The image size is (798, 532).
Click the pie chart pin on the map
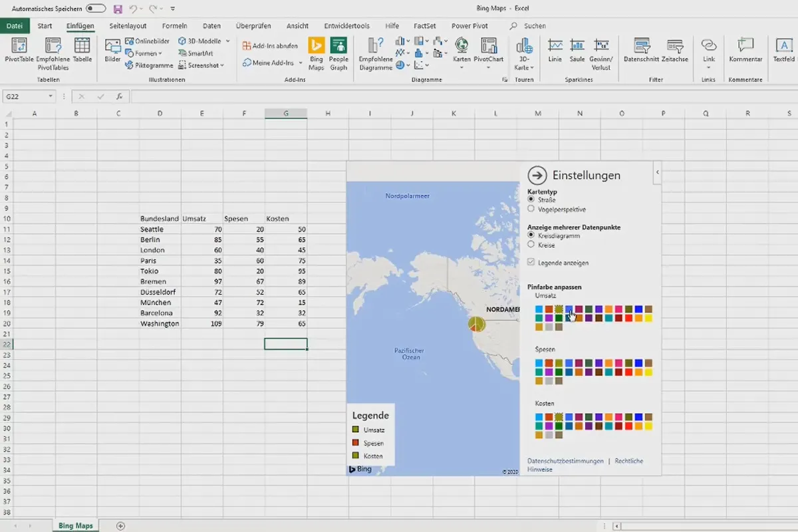click(x=476, y=325)
